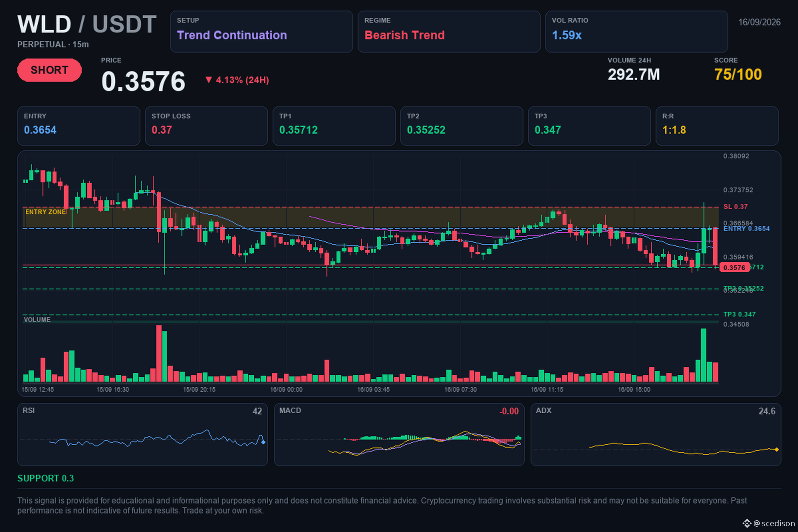Click the TP3 0.347 target box
Viewport: 798px width, 532px height.
click(589, 126)
